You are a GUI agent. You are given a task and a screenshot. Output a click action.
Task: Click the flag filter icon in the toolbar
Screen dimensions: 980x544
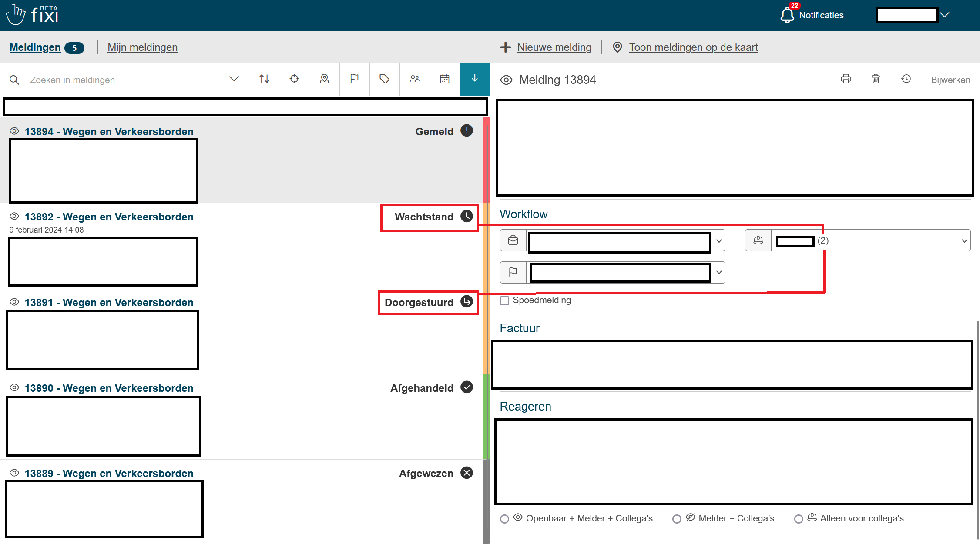pyautogui.click(x=354, y=80)
